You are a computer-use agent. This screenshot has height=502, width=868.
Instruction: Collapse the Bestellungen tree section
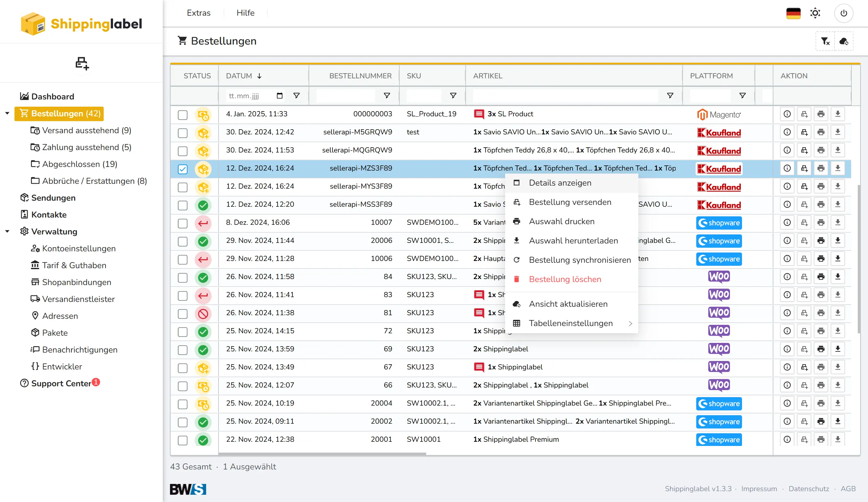point(7,113)
